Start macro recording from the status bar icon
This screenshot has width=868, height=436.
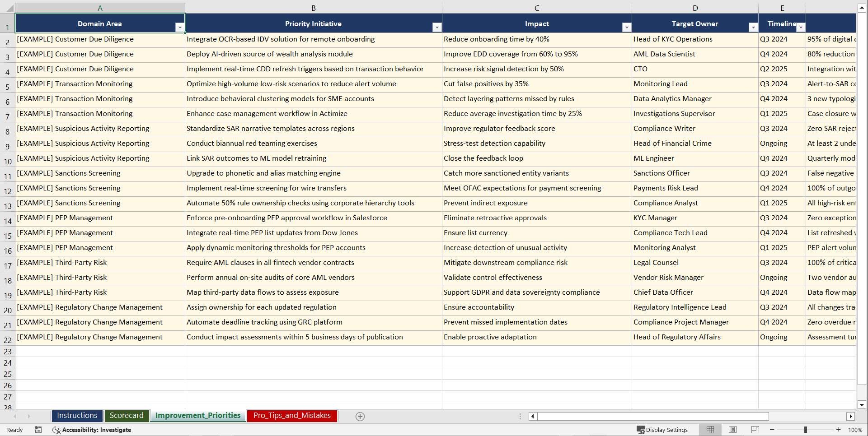pyautogui.click(x=38, y=430)
